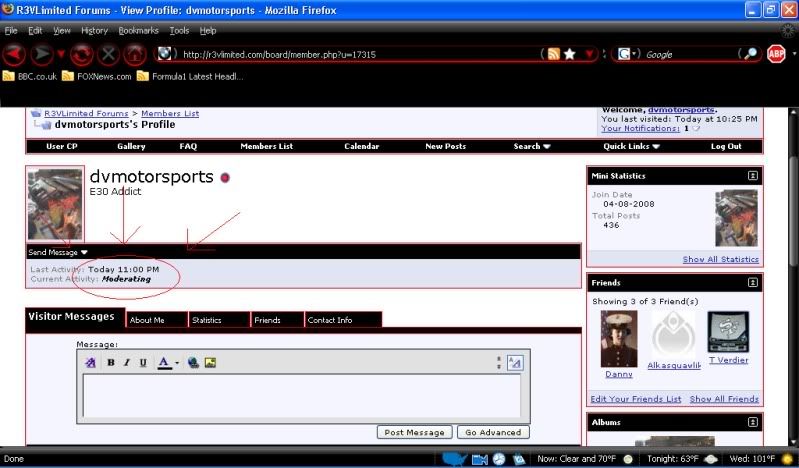Open the Bookmarks menu
The image size is (799, 468).
(x=138, y=31)
